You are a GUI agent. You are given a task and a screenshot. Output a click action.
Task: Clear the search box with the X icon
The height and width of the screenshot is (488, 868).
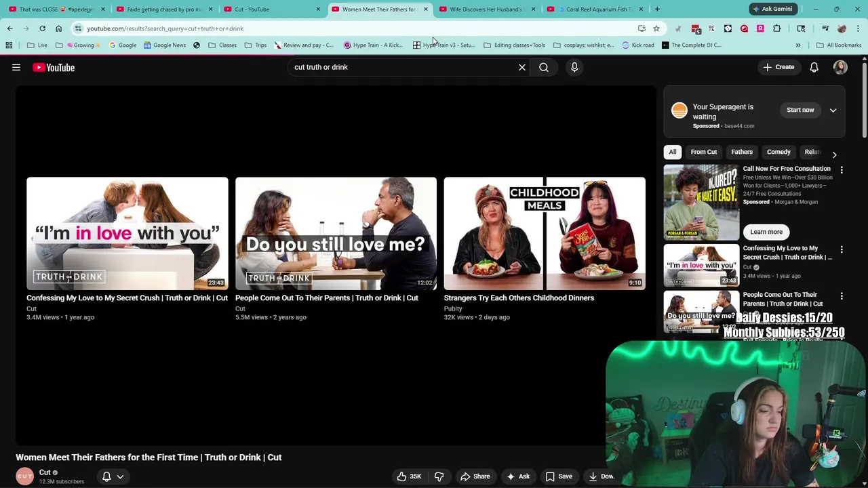522,67
